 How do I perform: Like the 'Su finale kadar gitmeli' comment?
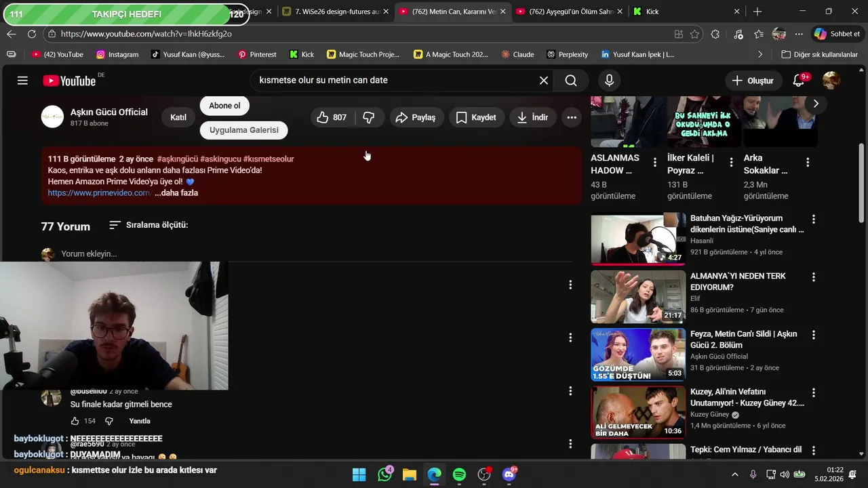click(75, 421)
